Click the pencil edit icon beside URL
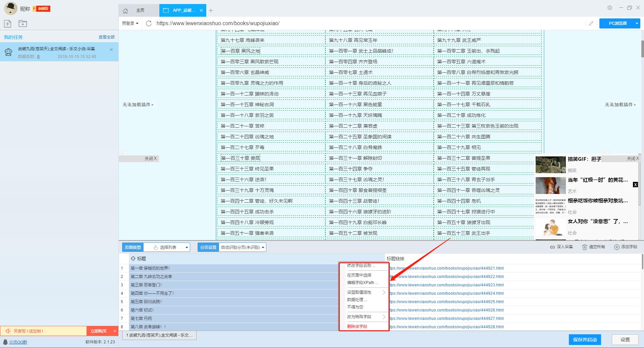The image size is (644, 348). [x=591, y=23]
